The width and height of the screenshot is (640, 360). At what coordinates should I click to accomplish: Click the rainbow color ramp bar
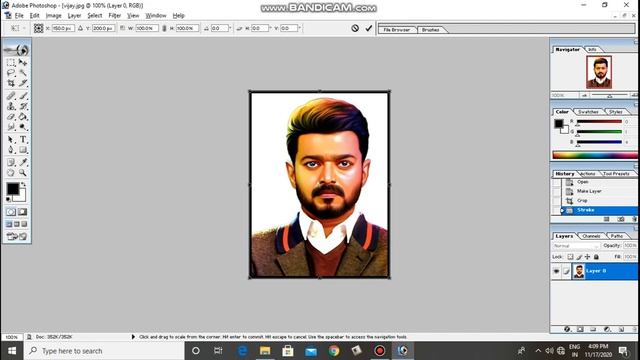[x=595, y=155]
